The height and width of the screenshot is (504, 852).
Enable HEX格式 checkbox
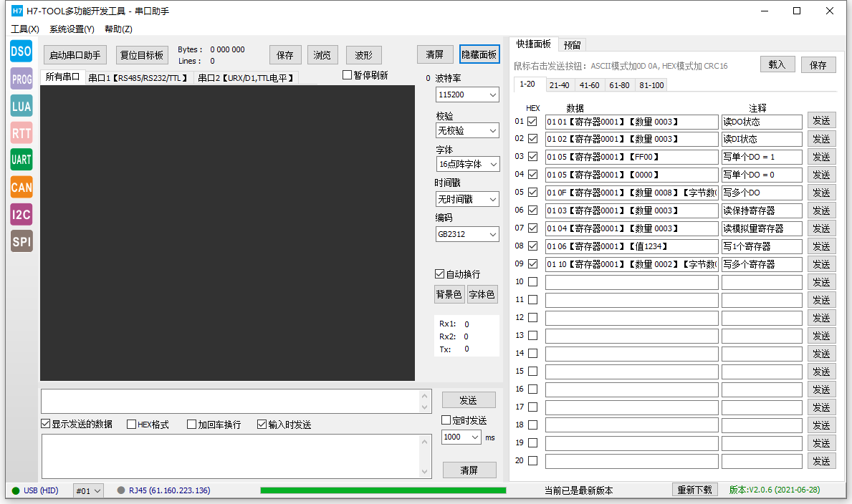(x=132, y=424)
